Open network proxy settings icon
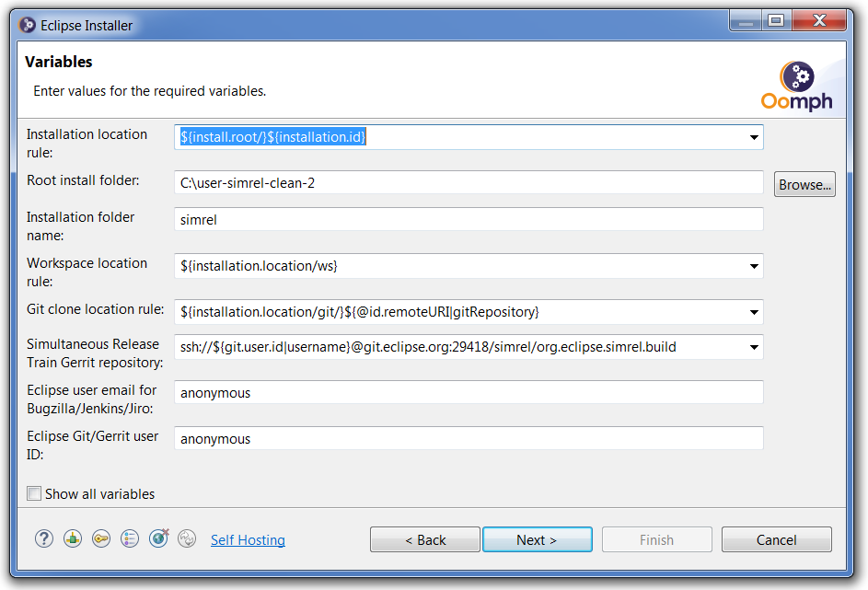Viewport: 868px width, 590px height. pyautogui.click(x=73, y=538)
